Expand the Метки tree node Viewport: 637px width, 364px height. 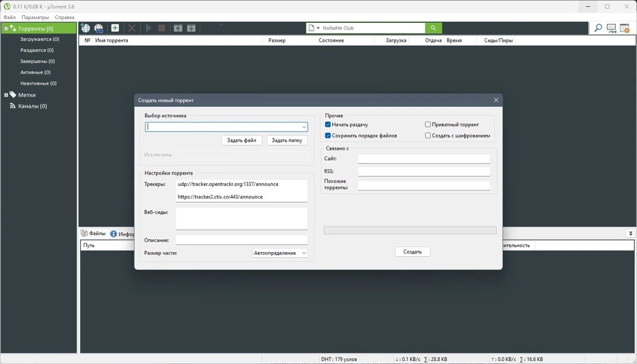pos(6,95)
